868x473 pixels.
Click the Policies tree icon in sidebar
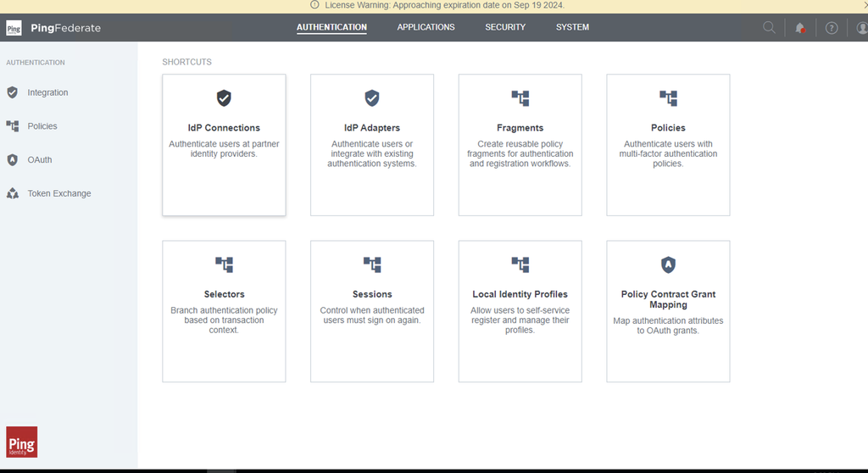coord(12,126)
